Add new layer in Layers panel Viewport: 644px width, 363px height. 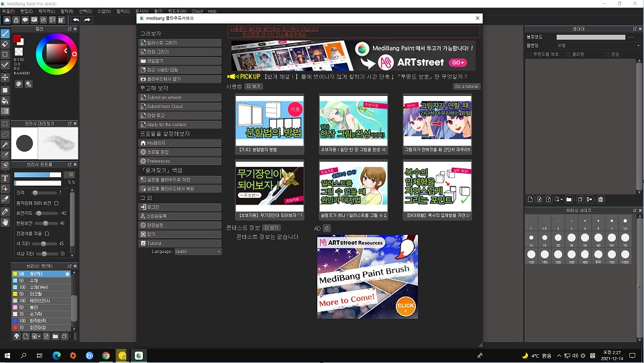tap(530, 199)
